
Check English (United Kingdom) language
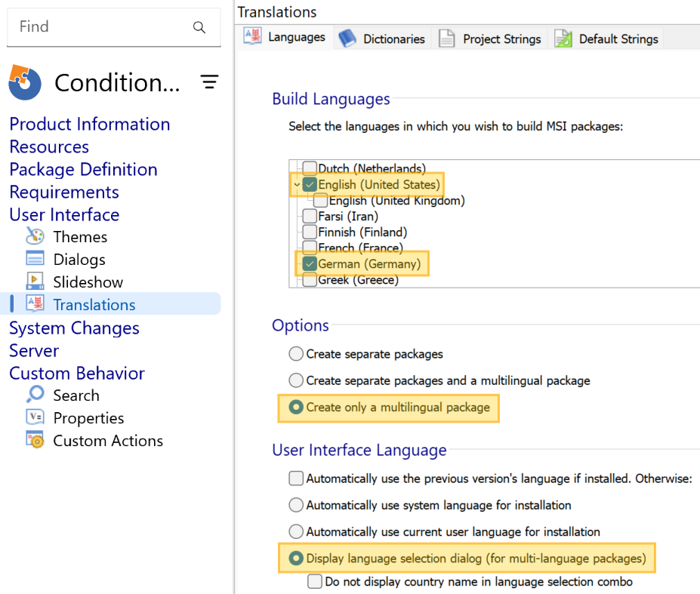[320, 200]
